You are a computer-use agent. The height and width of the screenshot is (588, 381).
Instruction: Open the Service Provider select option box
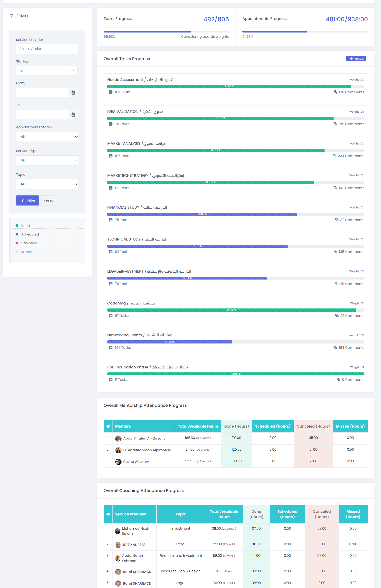click(x=47, y=49)
